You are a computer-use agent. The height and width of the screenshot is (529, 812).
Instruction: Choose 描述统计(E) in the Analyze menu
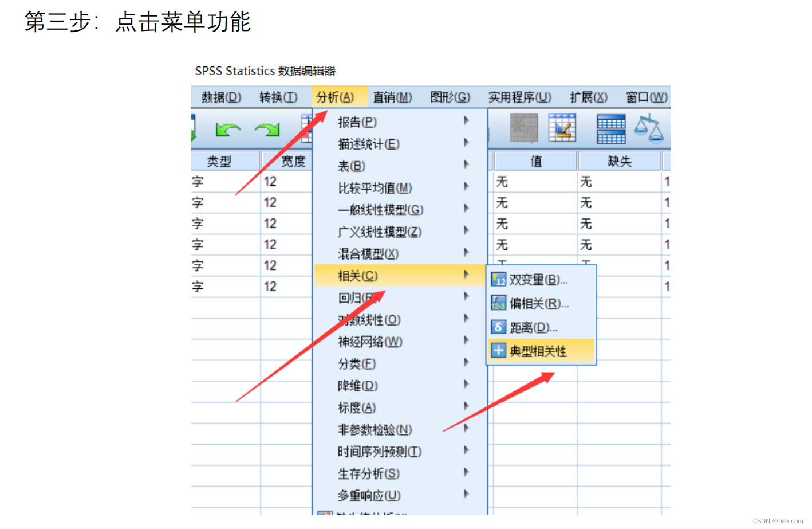400,144
